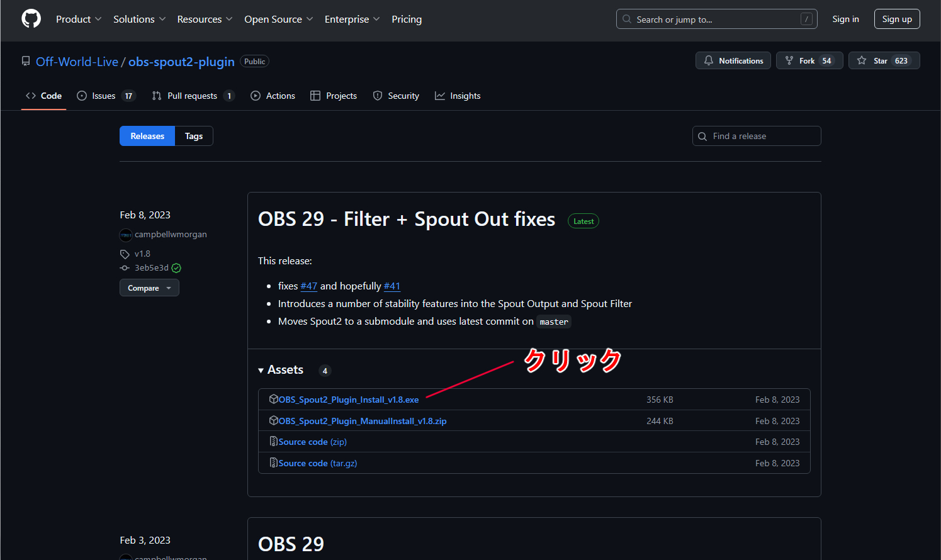The image size is (941, 560).
Task: Click the 356 KB file size
Action: pyautogui.click(x=660, y=400)
